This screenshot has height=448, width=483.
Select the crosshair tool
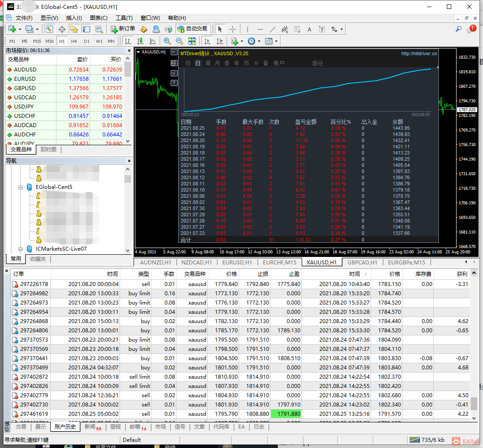(232, 29)
